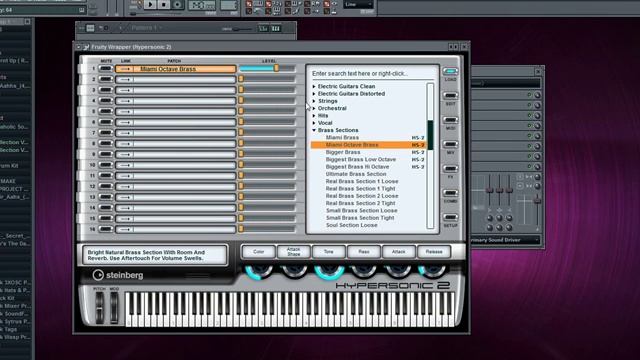The width and height of the screenshot is (640, 360).
Task: Switch to the MIX page
Action: [x=450, y=144]
